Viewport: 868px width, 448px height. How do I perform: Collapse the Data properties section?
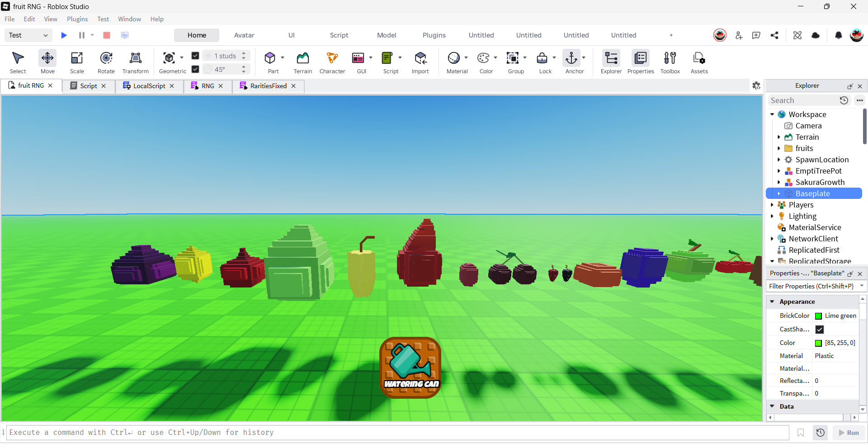coord(772,406)
